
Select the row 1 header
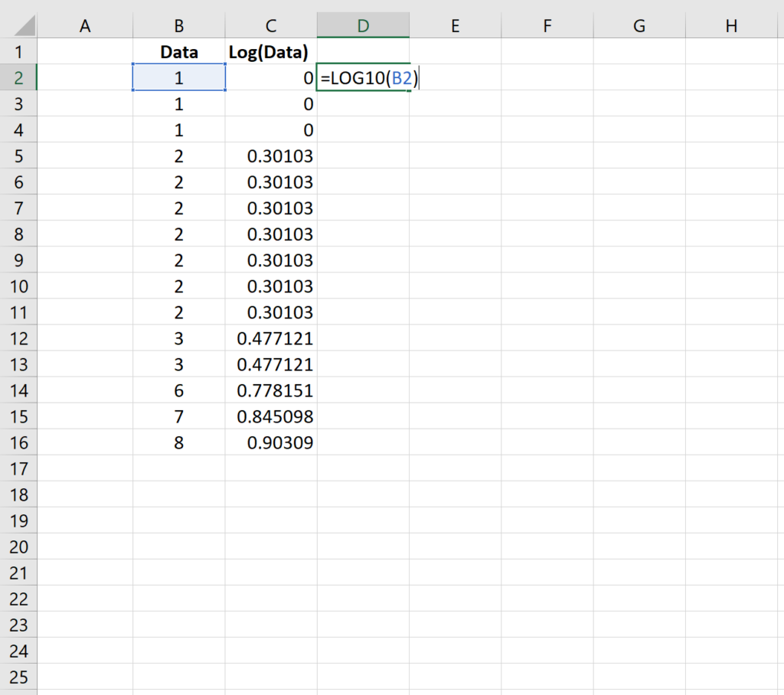coord(19,51)
